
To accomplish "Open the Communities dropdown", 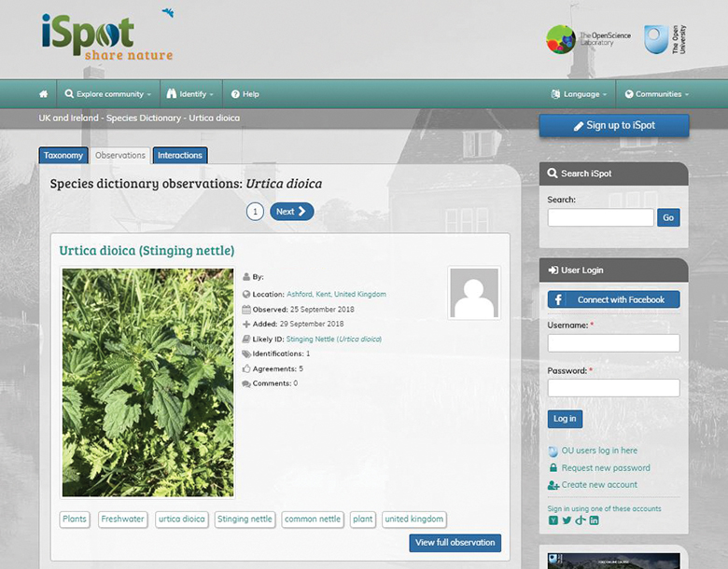I will coord(657,94).
